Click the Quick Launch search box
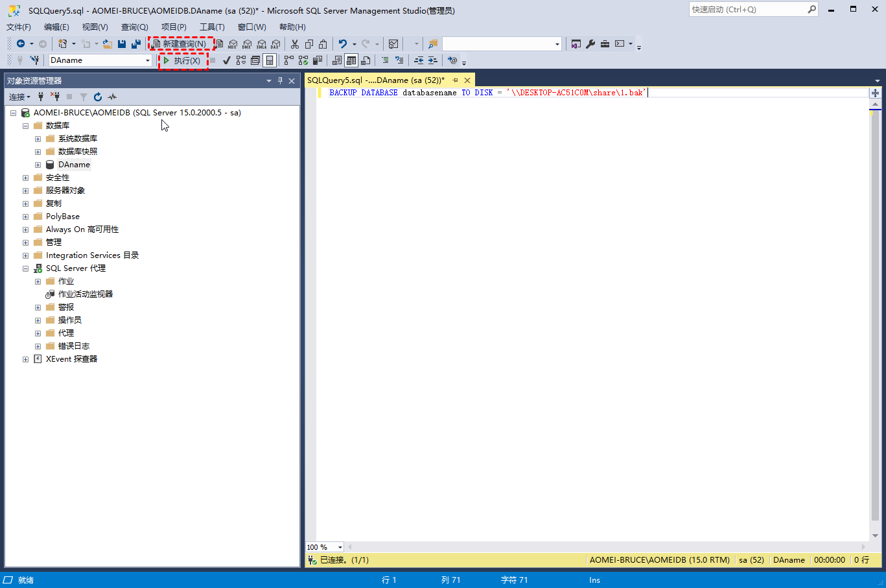This screenshot has height=588, width=886. (747, 10)
